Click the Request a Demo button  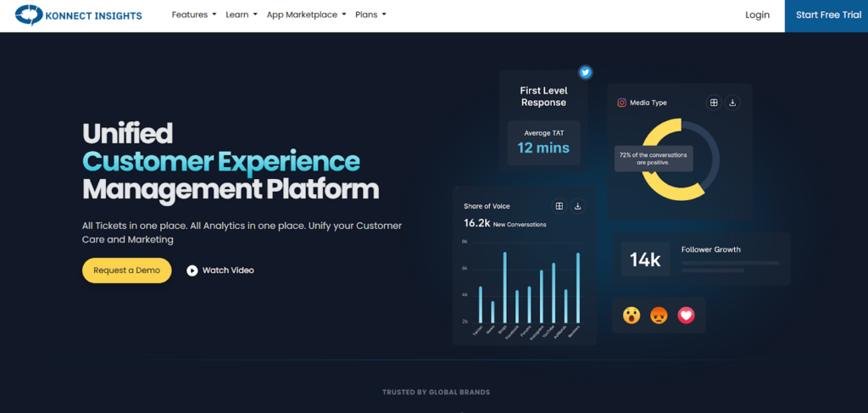tap(126, 271)
